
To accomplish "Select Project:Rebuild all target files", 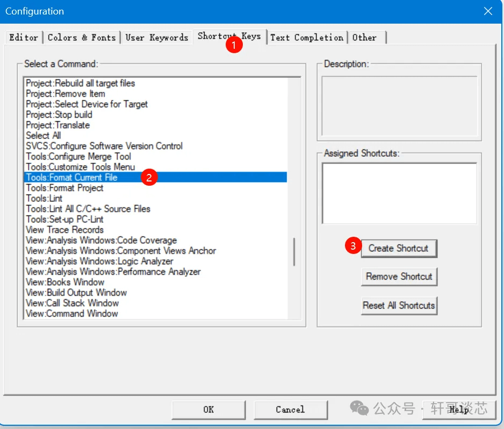I will (80, 83).
